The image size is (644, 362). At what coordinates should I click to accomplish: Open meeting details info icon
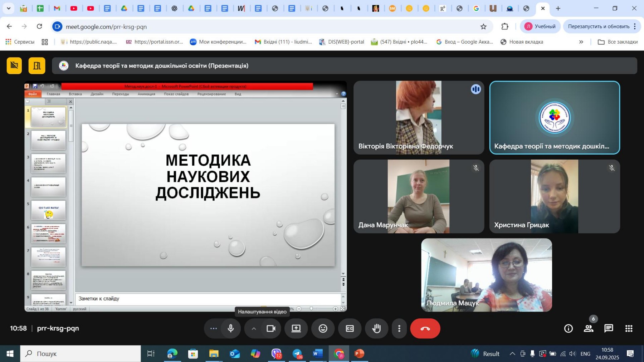pos(568,328)
